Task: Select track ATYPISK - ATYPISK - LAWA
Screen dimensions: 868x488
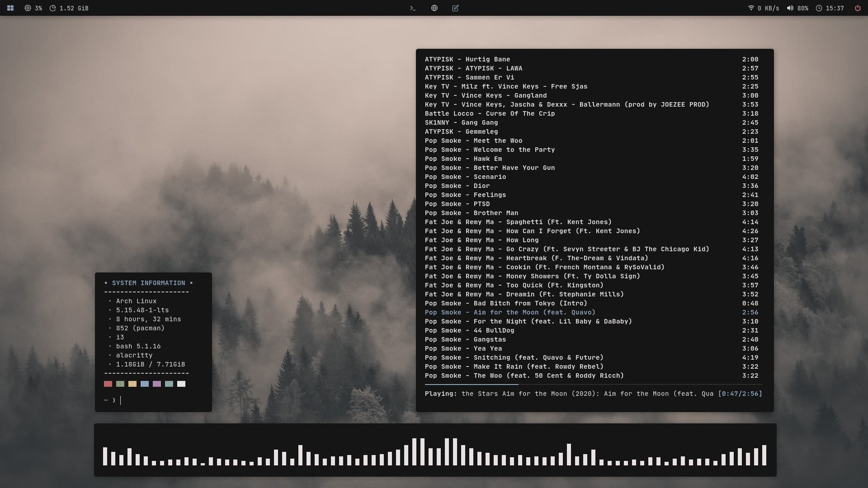Action: (592, 68)
